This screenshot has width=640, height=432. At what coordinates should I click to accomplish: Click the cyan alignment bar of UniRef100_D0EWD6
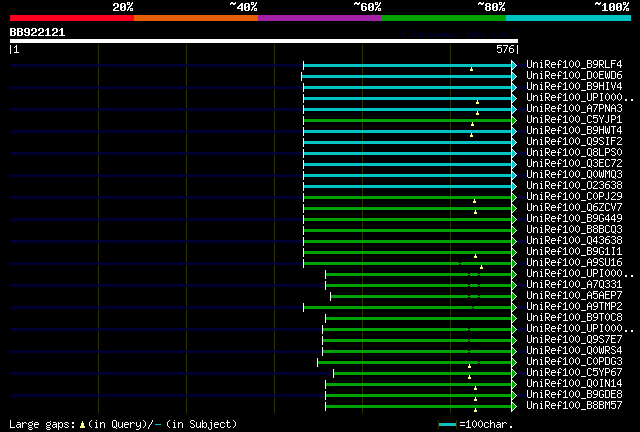click(407, 76)
